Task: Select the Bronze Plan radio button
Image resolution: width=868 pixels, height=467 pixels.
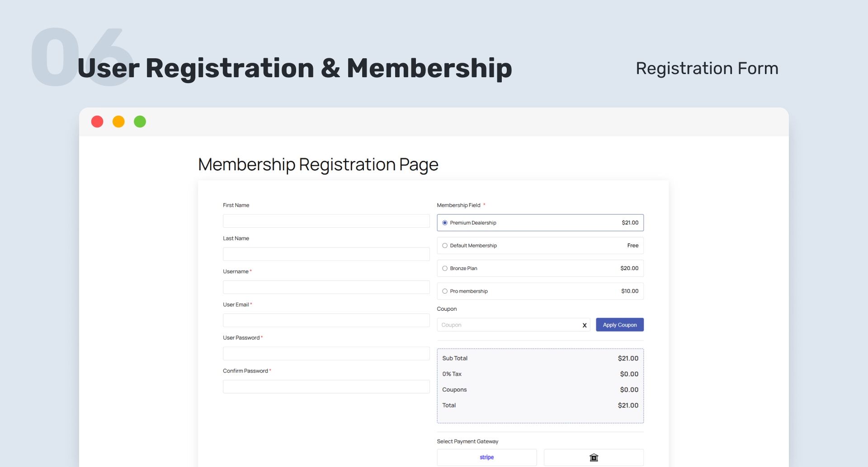Action: pos(445,268)
